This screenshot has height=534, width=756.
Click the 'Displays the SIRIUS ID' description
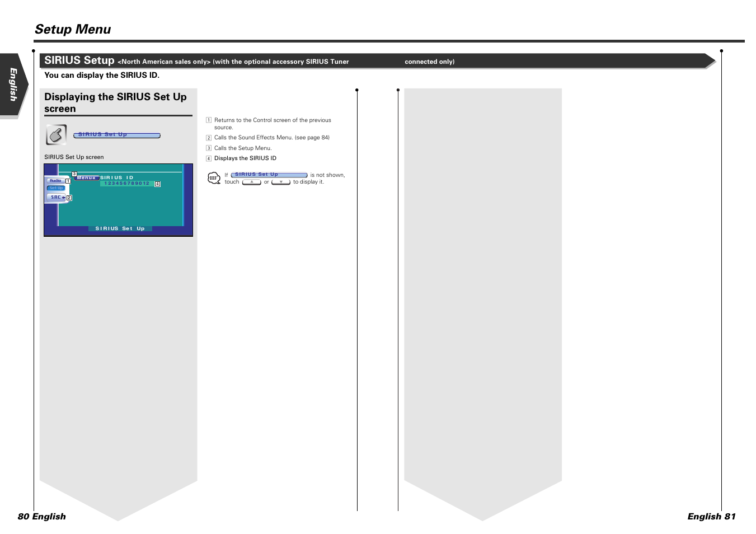[245, 158]
